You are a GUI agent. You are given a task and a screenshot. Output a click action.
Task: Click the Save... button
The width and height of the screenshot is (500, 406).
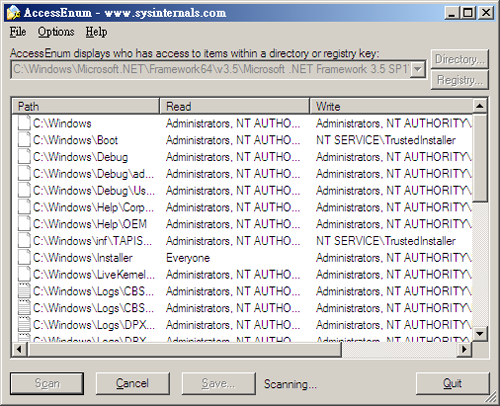[x=219, y=383]
